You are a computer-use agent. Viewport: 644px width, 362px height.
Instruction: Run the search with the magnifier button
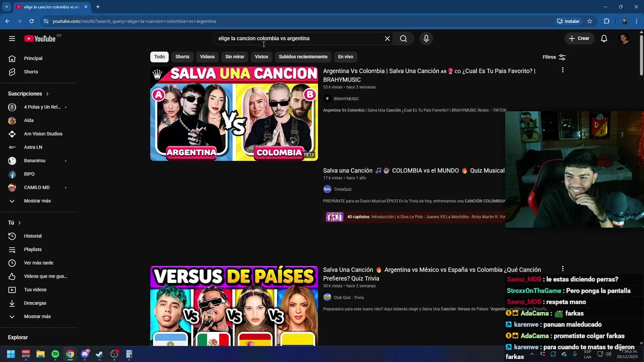click(x=404, y=39)
